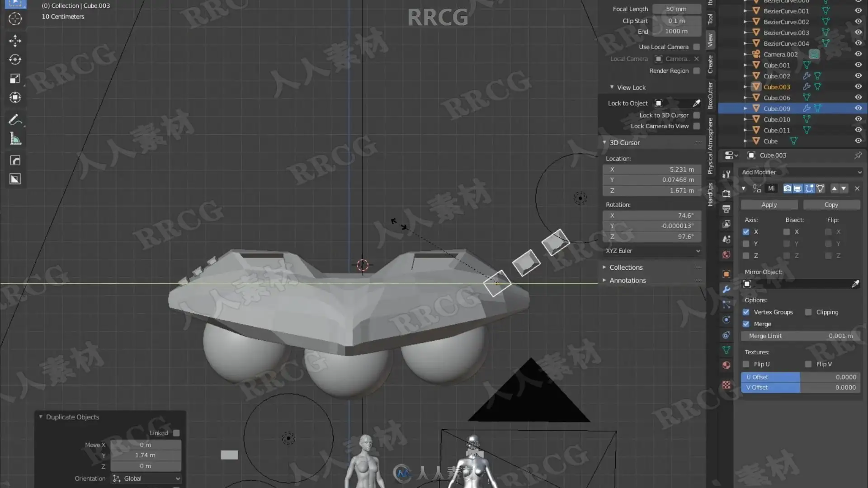Click the U Offset slider field
Image resolution: width=868 pixels, height=488 pixels.
801,377
